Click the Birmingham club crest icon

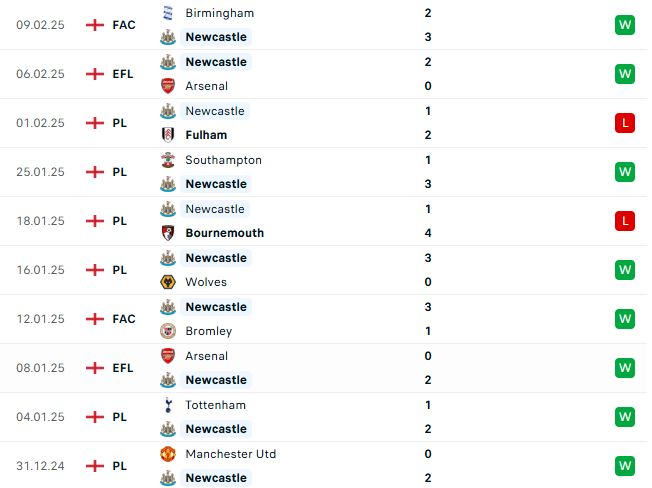point(168,13)
